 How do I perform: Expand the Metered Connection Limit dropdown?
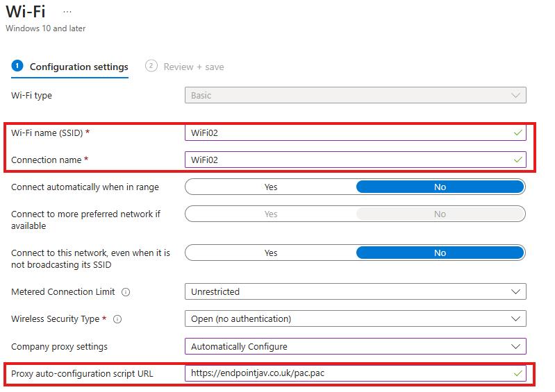(355, 292)
